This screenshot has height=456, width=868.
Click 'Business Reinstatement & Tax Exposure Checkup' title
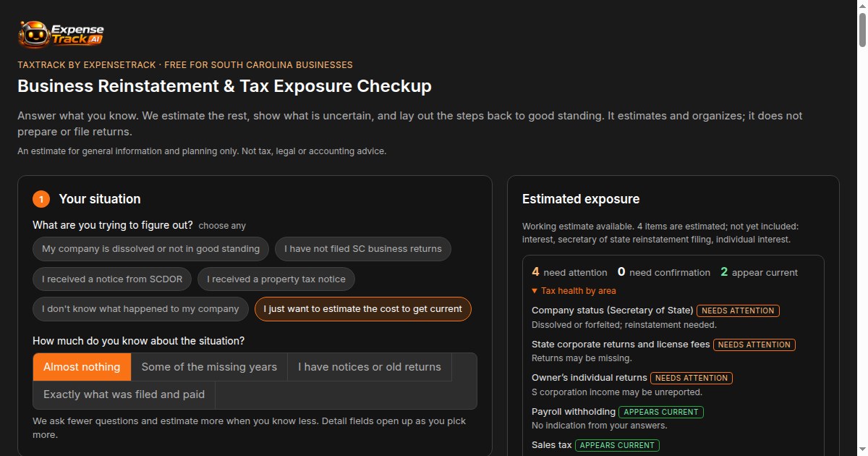[224, 86]
